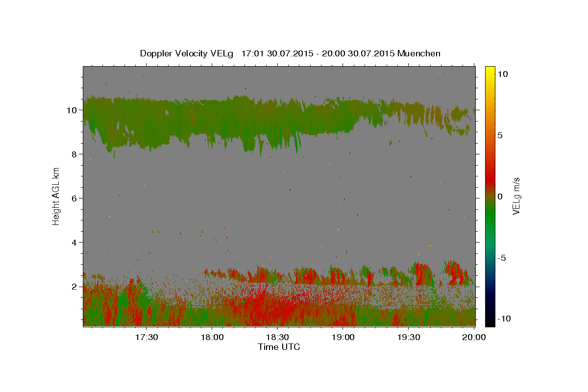
Task: Click the colorbar value -5
Action: 502,258
